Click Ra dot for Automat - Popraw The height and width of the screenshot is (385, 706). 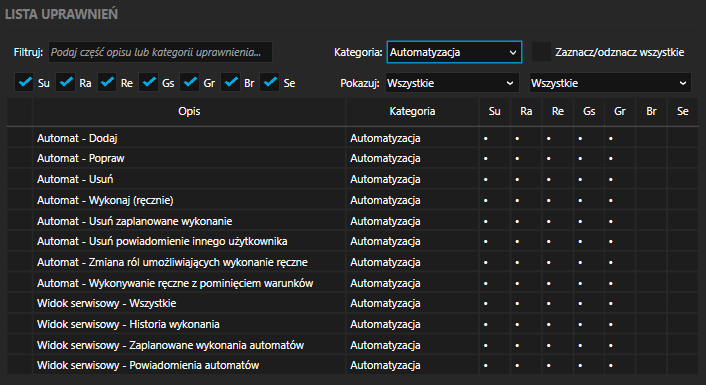coord(517,159)
